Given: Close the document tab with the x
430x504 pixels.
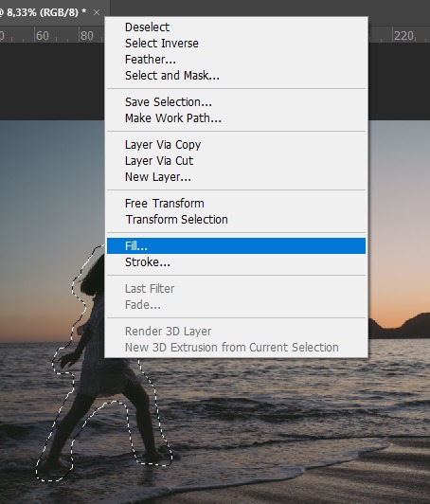Looking at the screenshot, I should (x=97, y=12).
